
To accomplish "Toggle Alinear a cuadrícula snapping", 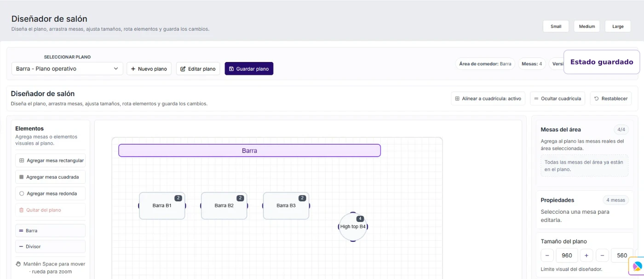I will click(488, 98).
